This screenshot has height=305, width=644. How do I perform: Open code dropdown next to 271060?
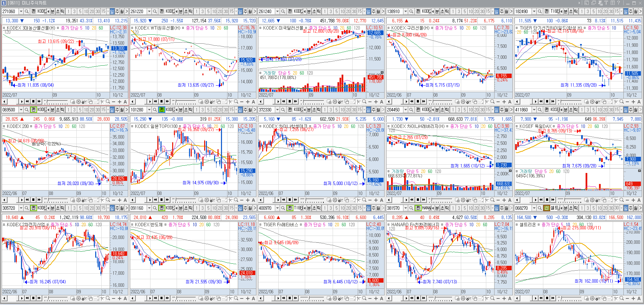[x=21, y=11]
